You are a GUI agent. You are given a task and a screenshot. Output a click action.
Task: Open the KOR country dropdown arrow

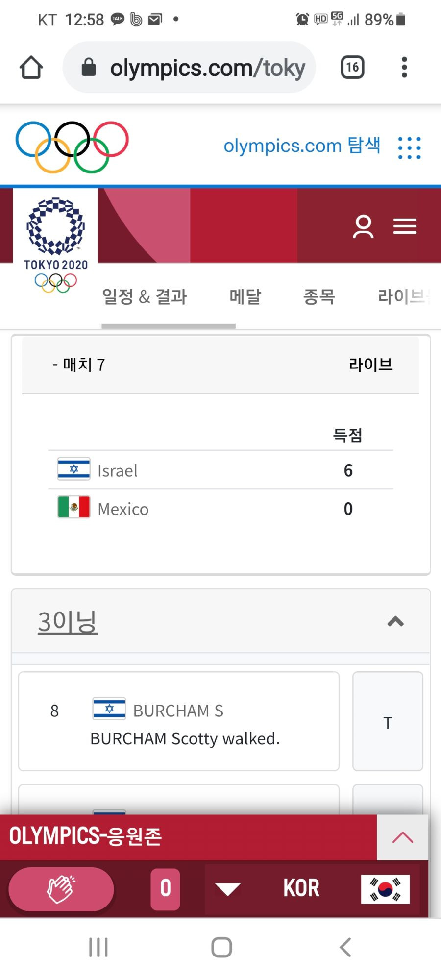pos(228,888)
